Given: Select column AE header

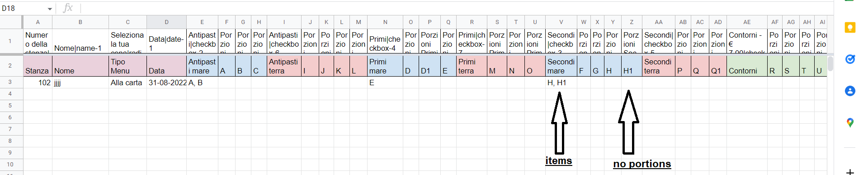Looking at the screenshot, I should tap(747, 22).
